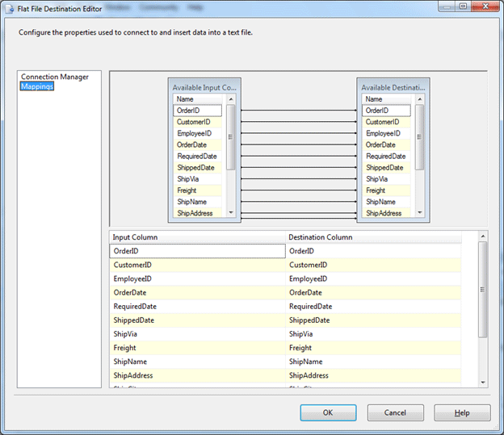The width and height of the screenshot is (504, 435).
Task: Click scrollbar thumb of Available Destination Columns list
Action: (x=419, y=137)
